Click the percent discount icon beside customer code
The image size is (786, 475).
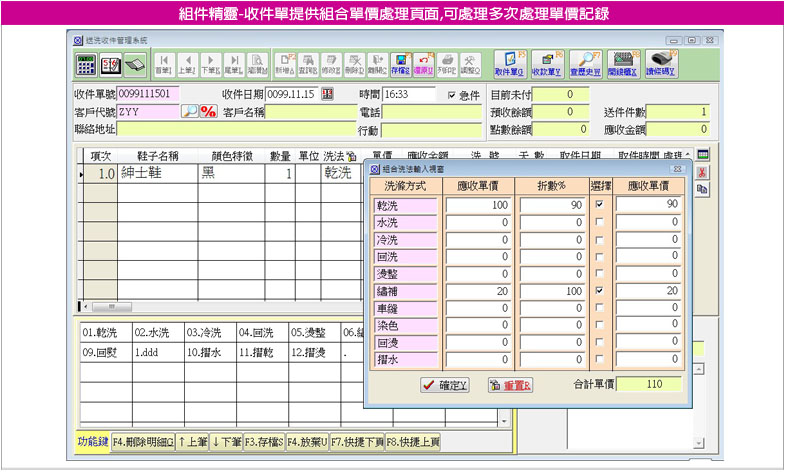(209, 112)
